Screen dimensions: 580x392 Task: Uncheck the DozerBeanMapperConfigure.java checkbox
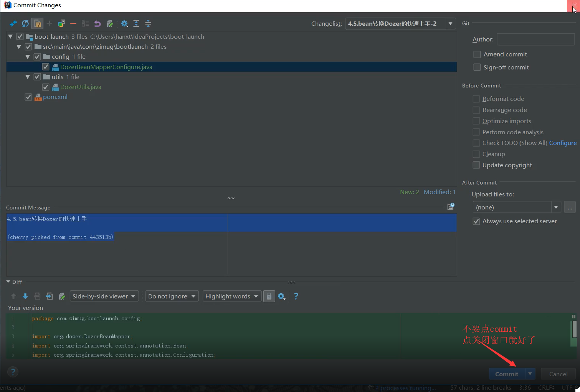(x=46, y=67)
